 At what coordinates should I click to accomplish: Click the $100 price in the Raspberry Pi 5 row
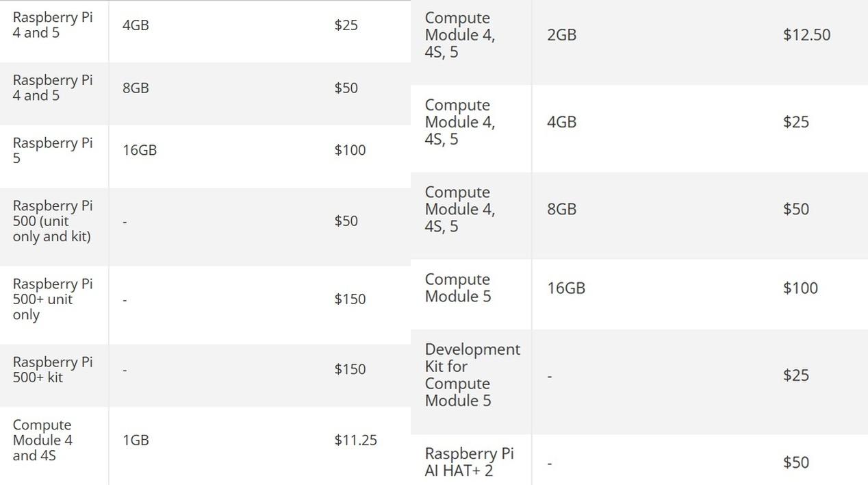tap(350, 151)
